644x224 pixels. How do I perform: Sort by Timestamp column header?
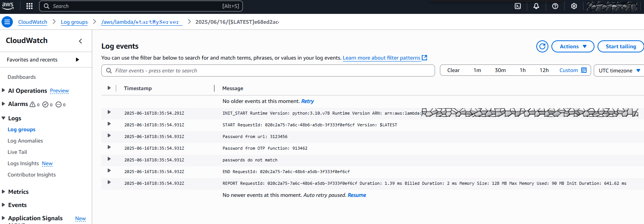[138, 88]
